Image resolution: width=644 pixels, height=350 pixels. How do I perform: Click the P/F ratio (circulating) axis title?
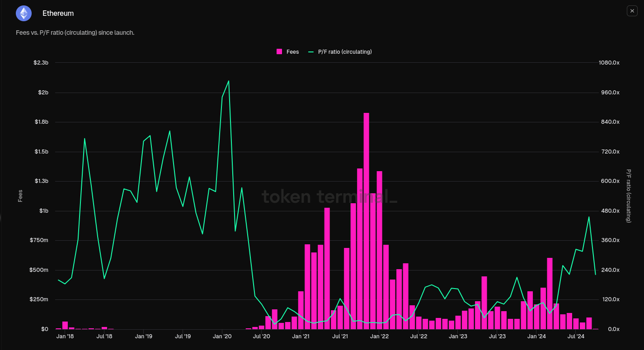(628, 195)
